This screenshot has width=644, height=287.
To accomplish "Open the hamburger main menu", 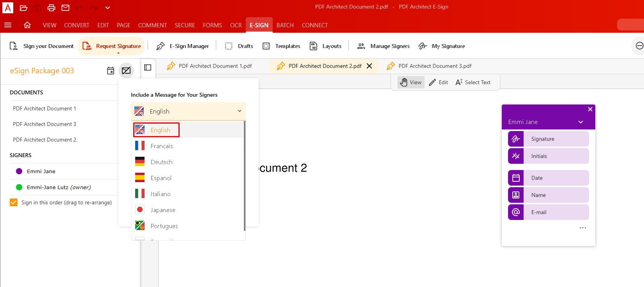I will pos(8,25).
